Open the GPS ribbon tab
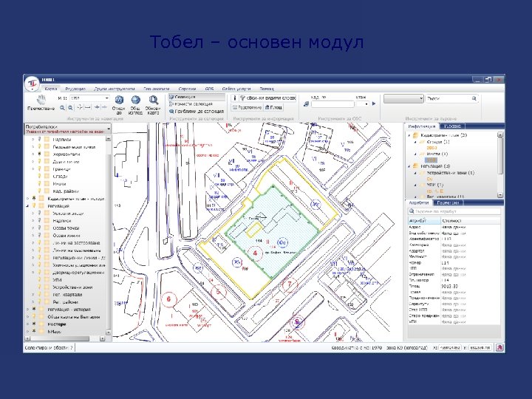This screenshot has width=532, height=399. [209, 89]
